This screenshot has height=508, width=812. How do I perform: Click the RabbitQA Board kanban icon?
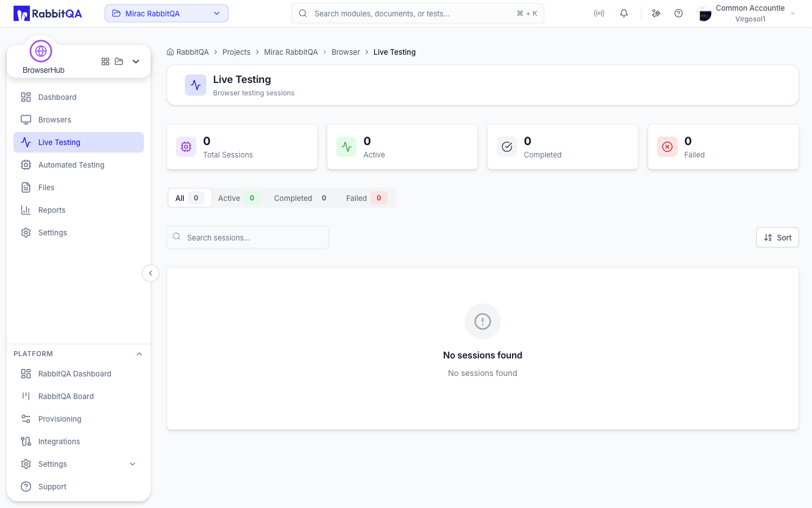[x=26, y=396]
